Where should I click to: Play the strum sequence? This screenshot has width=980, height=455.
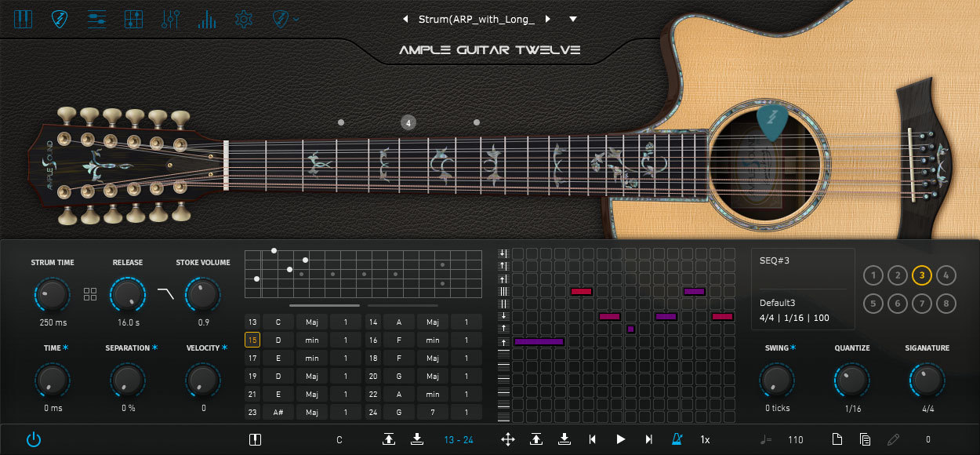621,439
